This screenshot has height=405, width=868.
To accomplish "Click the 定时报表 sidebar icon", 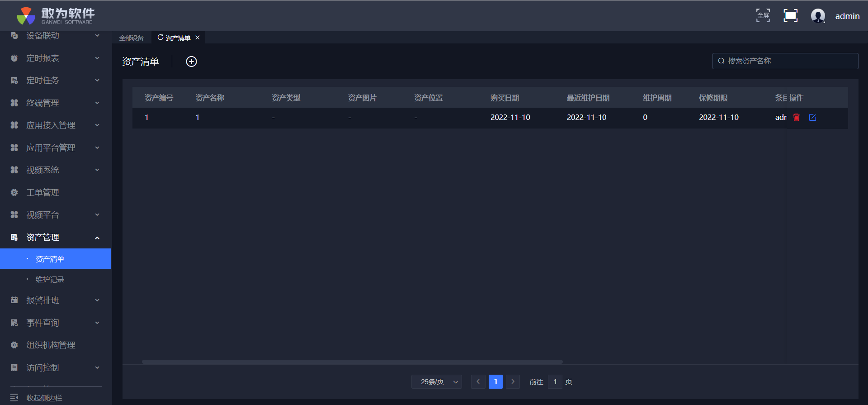I will pos(14,58).
